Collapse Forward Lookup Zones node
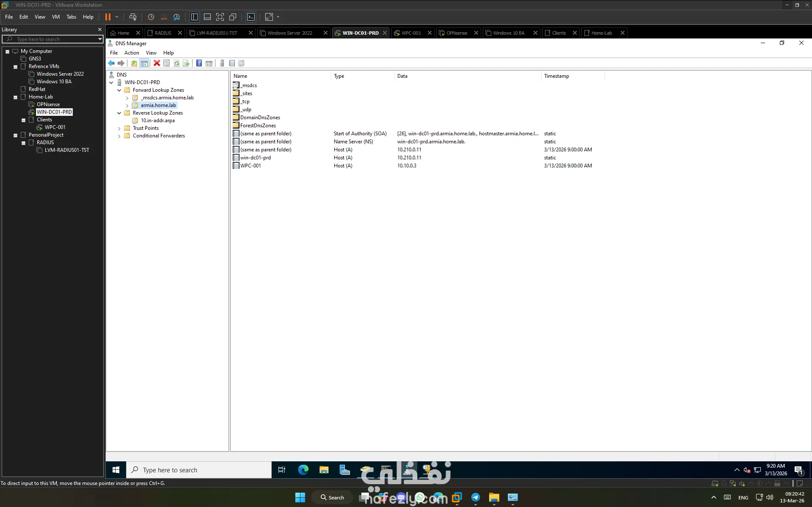The image size is (812, 507). (x=119, y=90)
